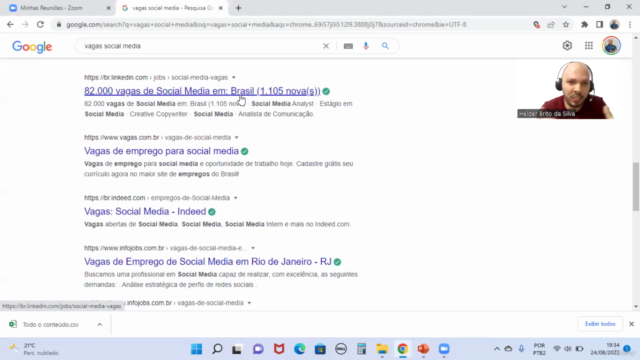Open PowerPoint from taskbar

pos(423,349)
